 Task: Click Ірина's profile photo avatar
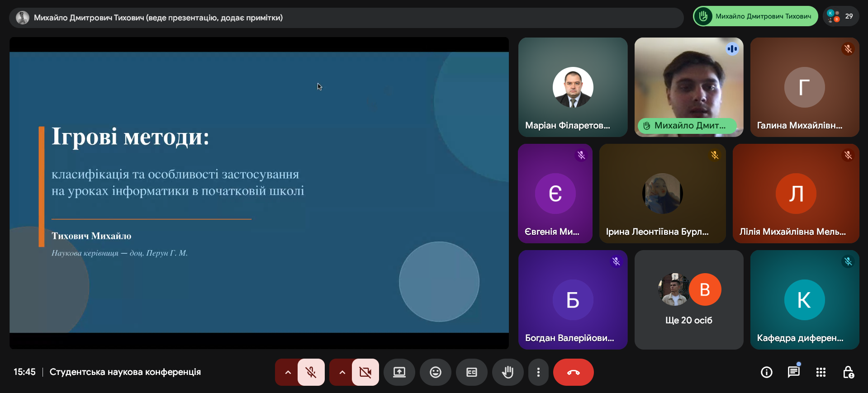663,194
